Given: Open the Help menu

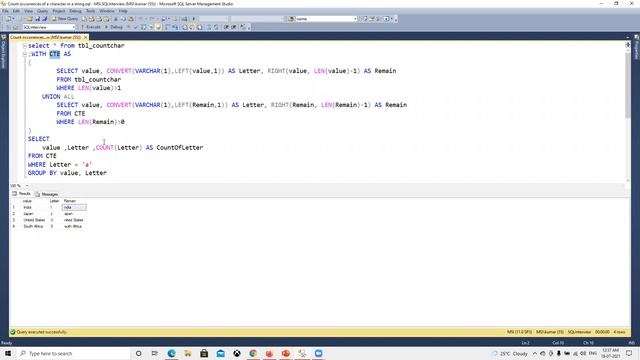Looking at the screenshot, I should pyautogui.click(x=123, y=11).
